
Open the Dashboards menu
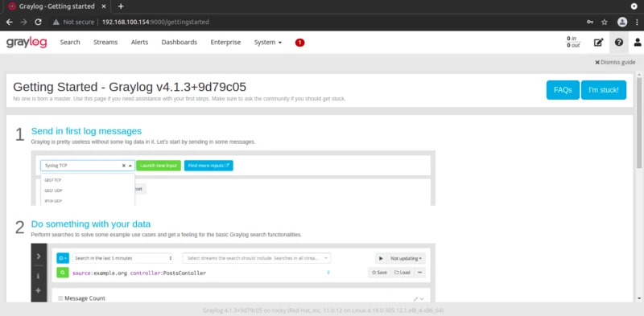pyautogui.click(x=179, y=43)
